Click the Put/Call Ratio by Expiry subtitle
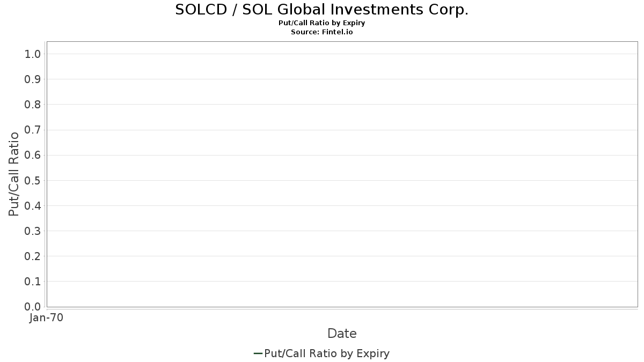 click(x=321, y=23)
